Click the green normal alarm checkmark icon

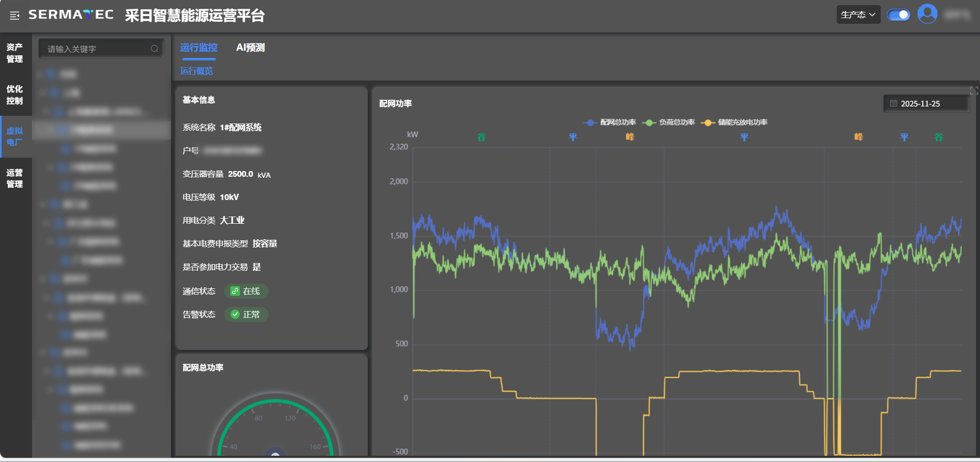pyautogui.click(x=235, y=314)
